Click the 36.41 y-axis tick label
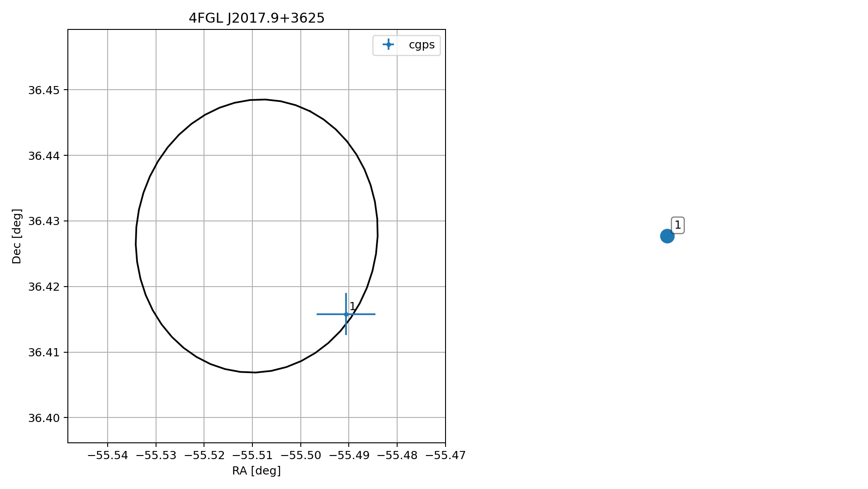This screenshot has width=868, height=489. click(44, 353)
